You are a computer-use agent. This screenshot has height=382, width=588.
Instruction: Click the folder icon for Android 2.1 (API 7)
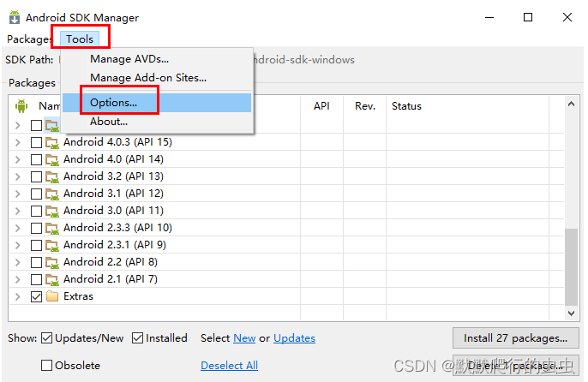click(x=52, y=280)
